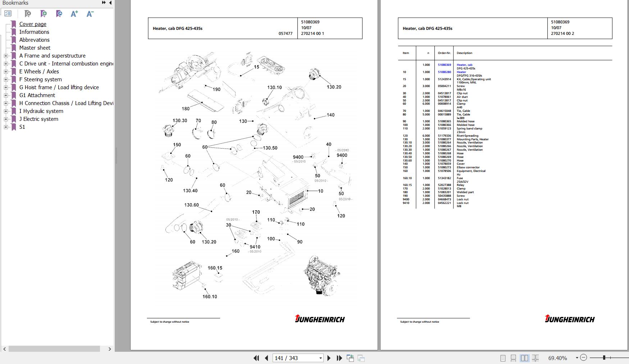The image size is (629, 364).
Task: Click the bookmark icon beside 'Cover page'
Action: (x=14, y=24)
